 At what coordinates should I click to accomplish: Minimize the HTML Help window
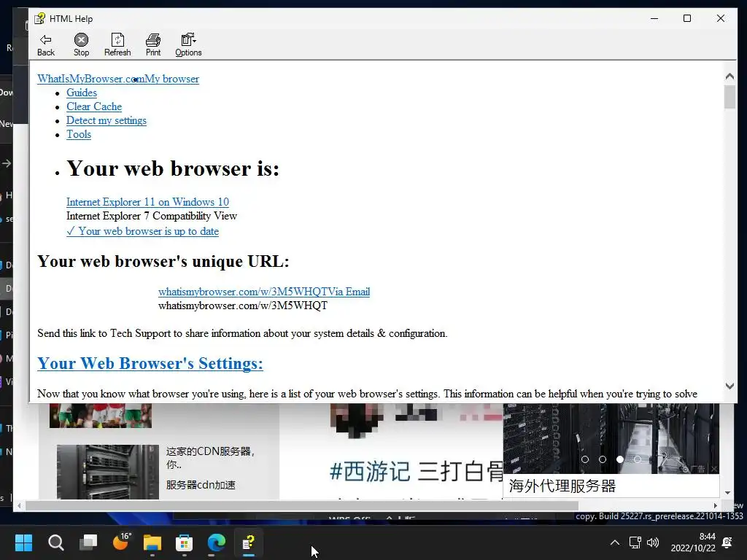tap(654, 18)
